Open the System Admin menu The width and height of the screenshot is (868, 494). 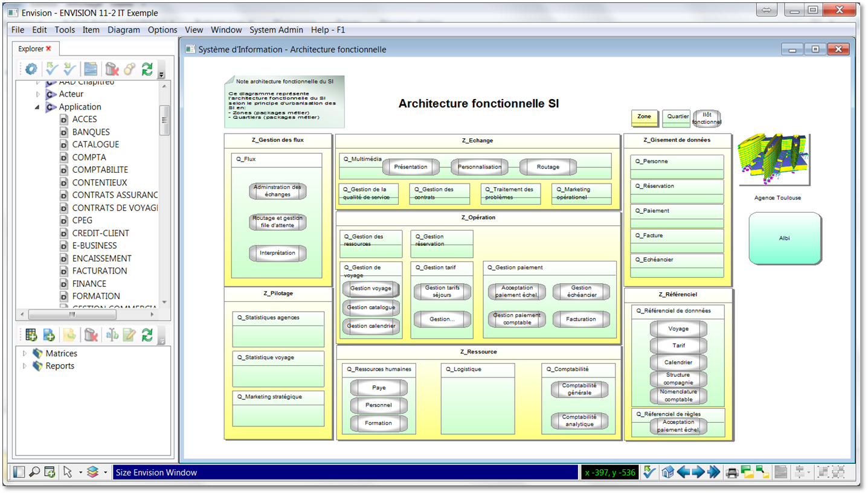tap(276, 30)
